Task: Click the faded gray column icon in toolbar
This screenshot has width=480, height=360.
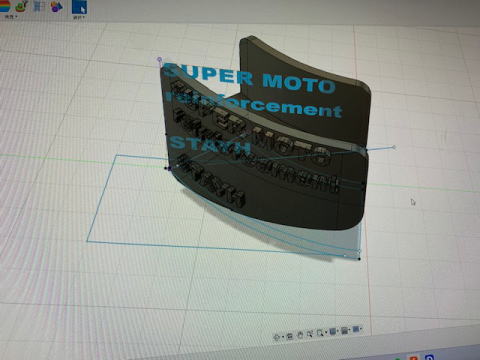Action: pyautogui.click(x=39, y=6)
